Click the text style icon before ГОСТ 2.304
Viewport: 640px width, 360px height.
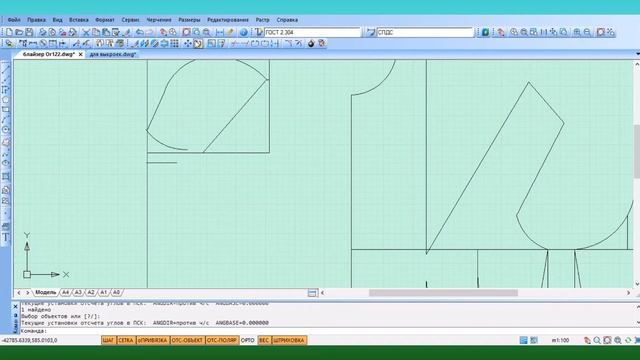click(x=259, y=32)
